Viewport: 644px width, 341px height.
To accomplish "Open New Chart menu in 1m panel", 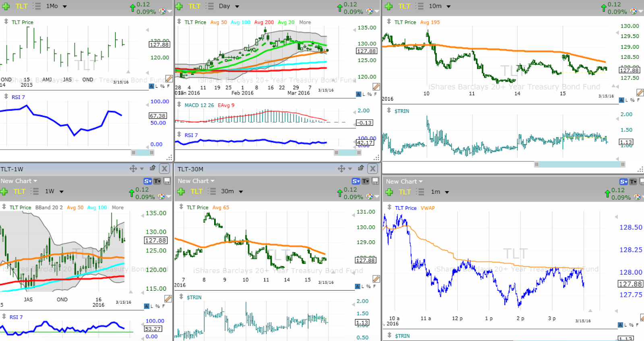I will click(404, 182).
